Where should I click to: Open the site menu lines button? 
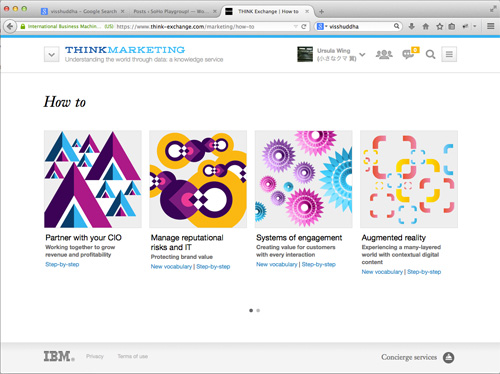[449, 54]
